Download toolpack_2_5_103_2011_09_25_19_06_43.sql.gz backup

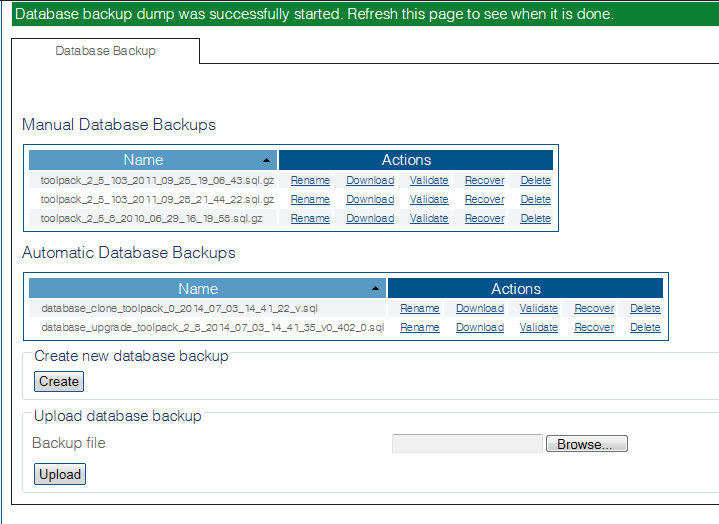click(370, 181)
